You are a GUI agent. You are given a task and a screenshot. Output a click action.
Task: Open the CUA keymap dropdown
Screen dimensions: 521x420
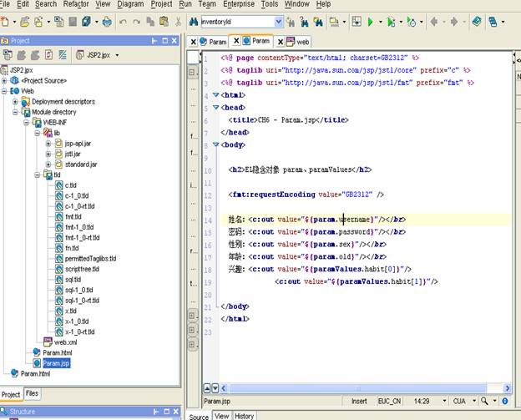pos(474,401)
